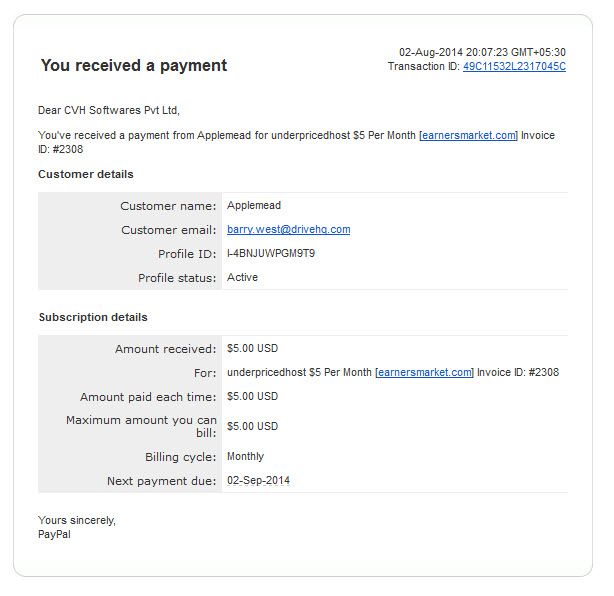Click the maximum amount you can bill value
The height and width of the screenshot is (596, 614).
click(253, 426)
